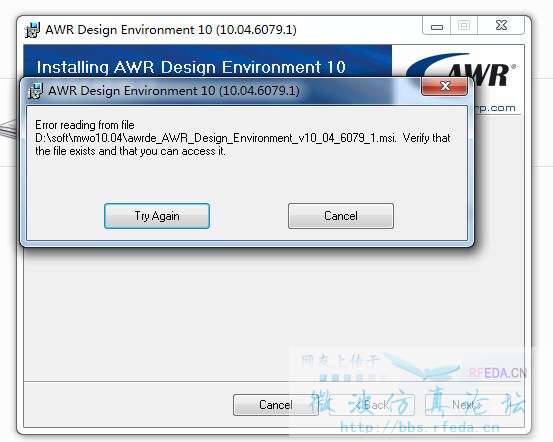Click the Error reading from file line
This screenshot has height=442, width=553.
pyautogui.click(x=85, y=125)
